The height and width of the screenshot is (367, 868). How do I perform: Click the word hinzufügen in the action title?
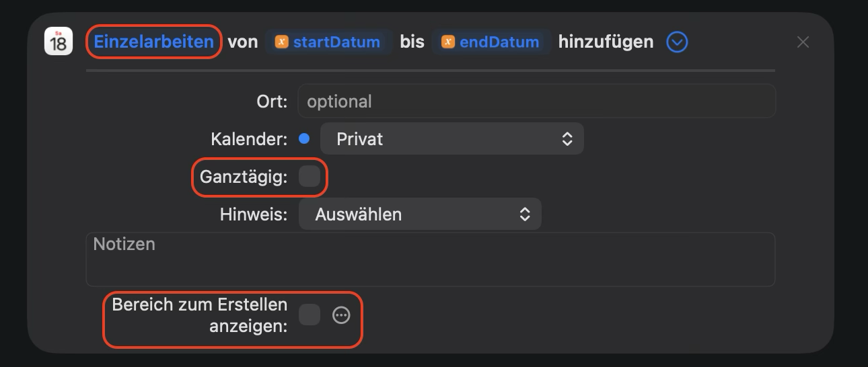[x=606, y=42]
